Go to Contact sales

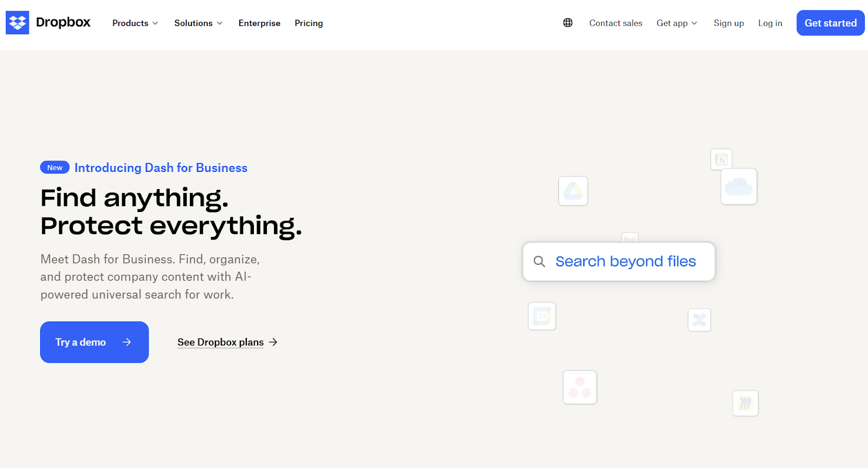point(616,23)
